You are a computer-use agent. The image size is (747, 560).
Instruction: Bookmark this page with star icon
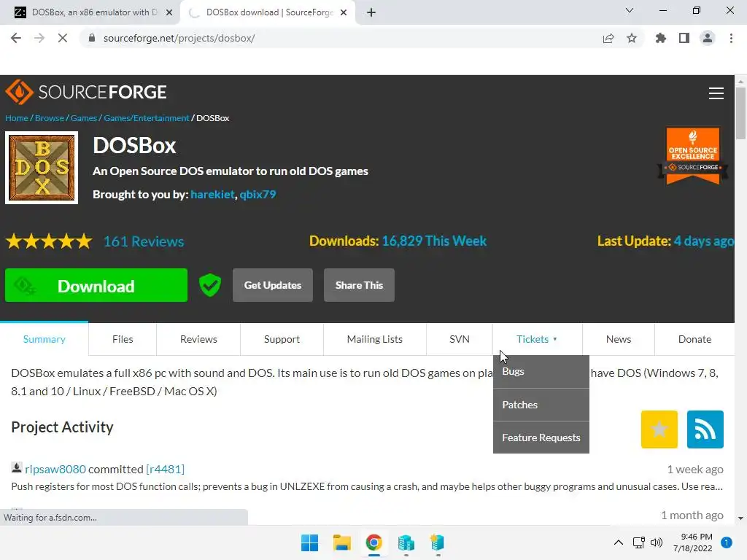pos(632,38)
